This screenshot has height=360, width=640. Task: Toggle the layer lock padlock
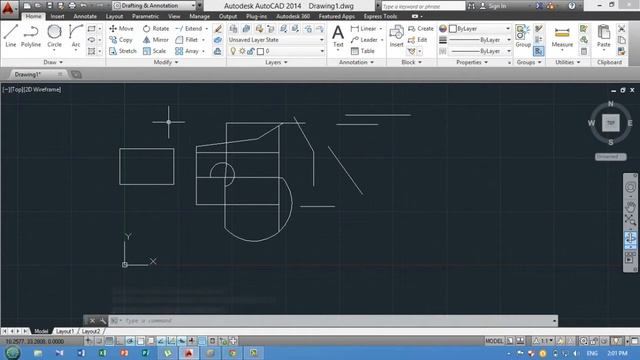(x=251, y=51)
